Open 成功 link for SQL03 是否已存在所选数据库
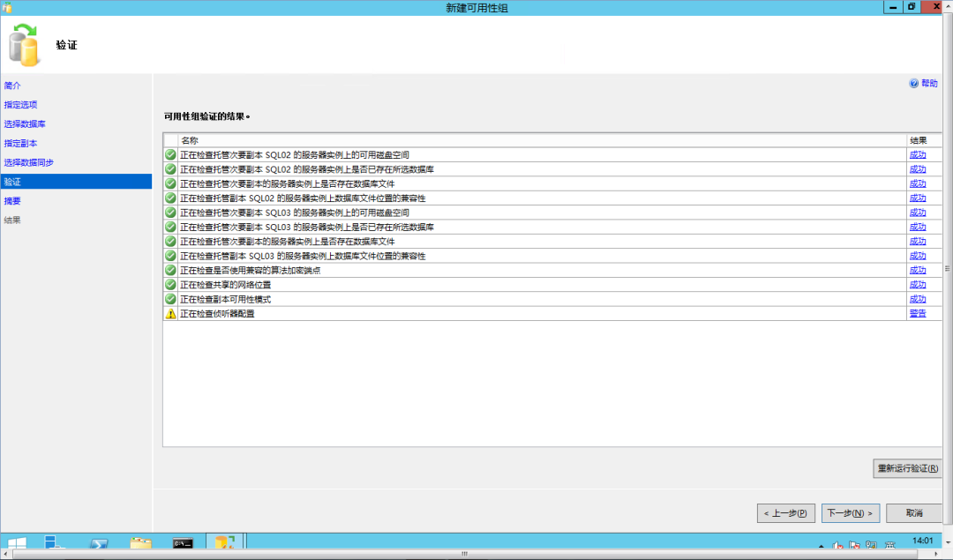Screen dimensions: 953x560 pos(917,228)
